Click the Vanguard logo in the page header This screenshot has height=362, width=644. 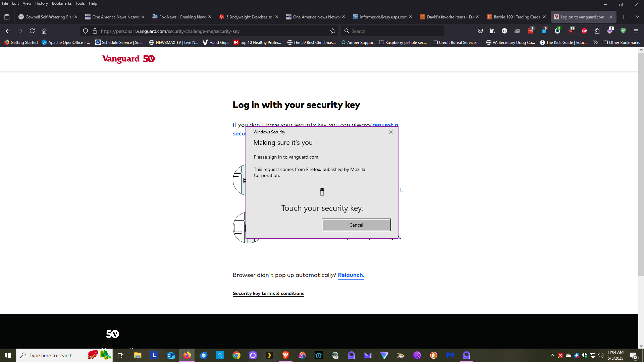128,59
